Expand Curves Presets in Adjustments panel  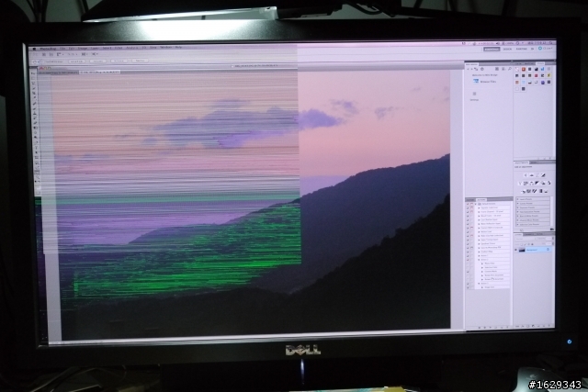click(518, 204)
